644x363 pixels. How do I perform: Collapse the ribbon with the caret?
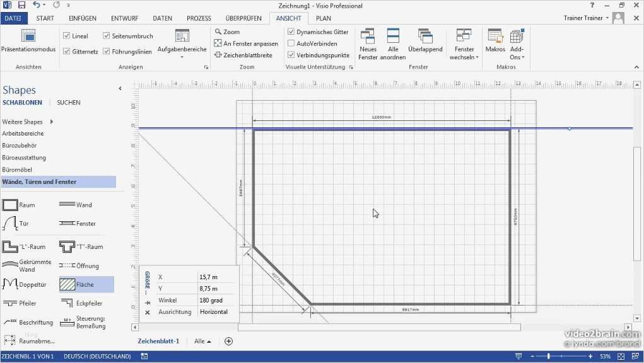[636, 67]
